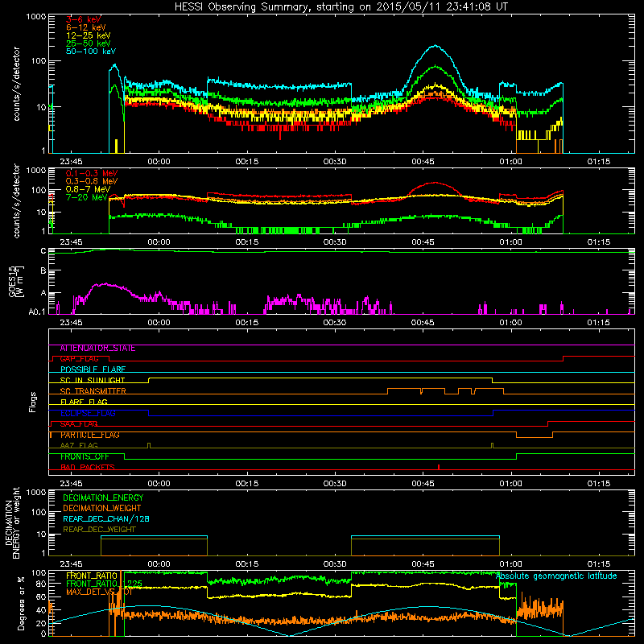The image size is (644, 644).
Task: Click the 7-20 MeV legend label
Action: [x=87, y=197]
